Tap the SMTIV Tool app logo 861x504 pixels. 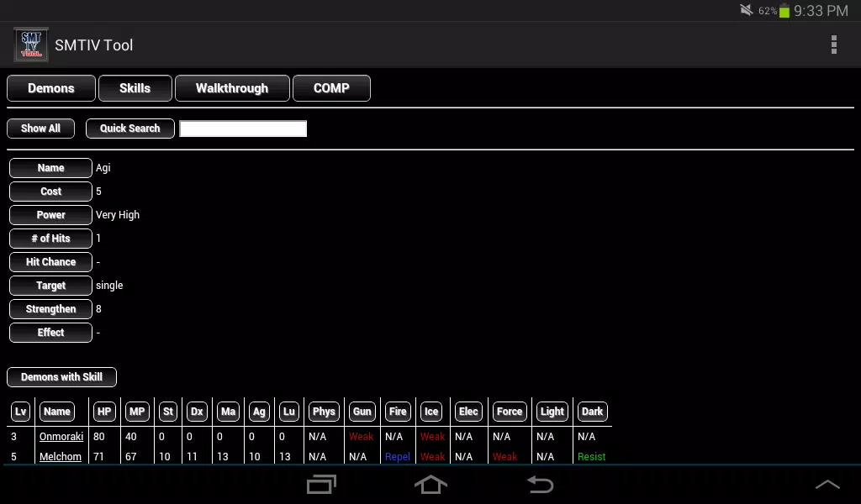click(31, 45)
